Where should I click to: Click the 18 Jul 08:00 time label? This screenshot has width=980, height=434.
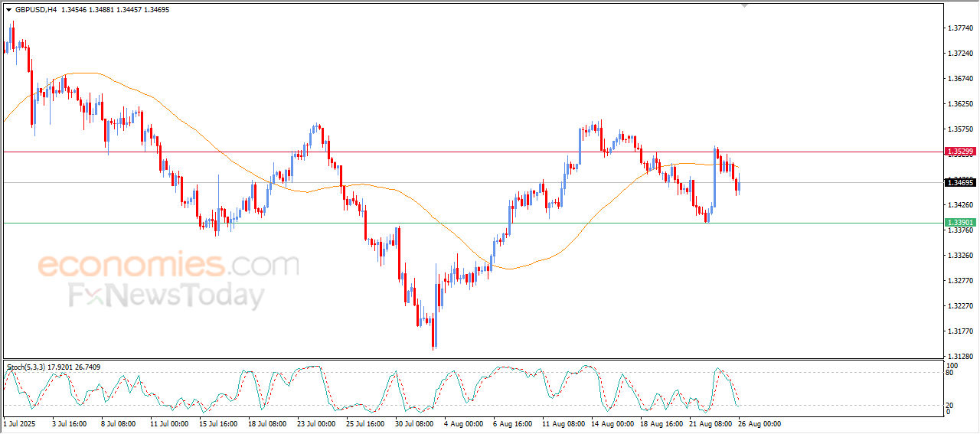(266, 423)
